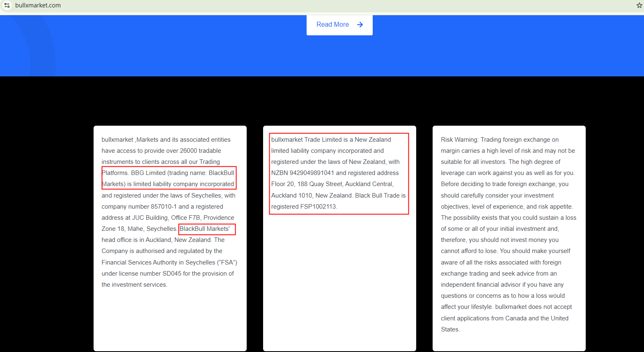Bookmark this page with the star icon
The height and width of the screenshot is (352, 644).
pyautogui.click(x=639, y=5)
